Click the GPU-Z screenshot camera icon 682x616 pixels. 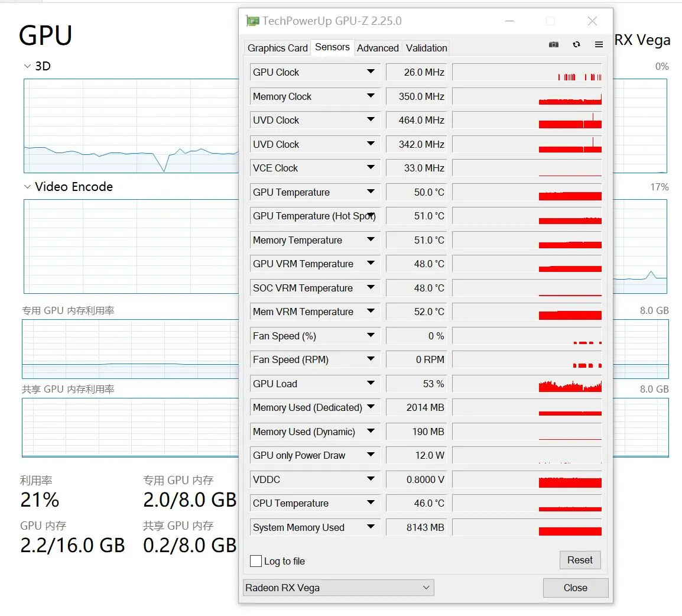[553, 44]
